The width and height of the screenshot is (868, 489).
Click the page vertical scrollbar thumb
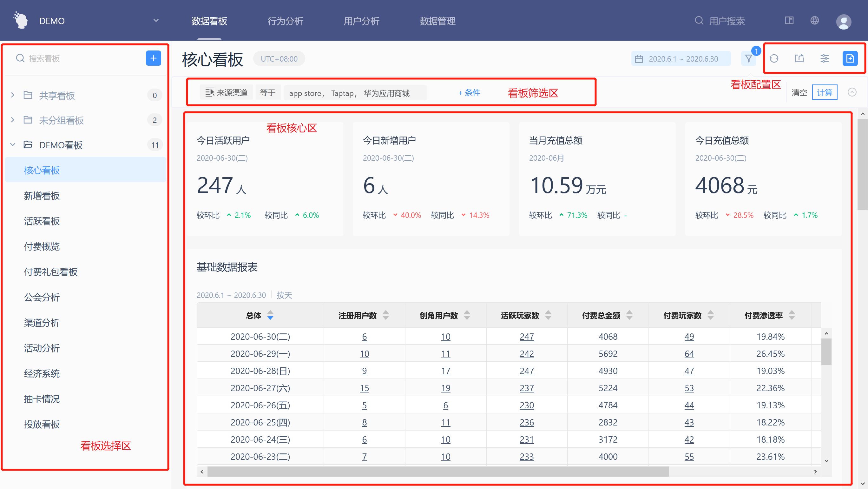863,164
